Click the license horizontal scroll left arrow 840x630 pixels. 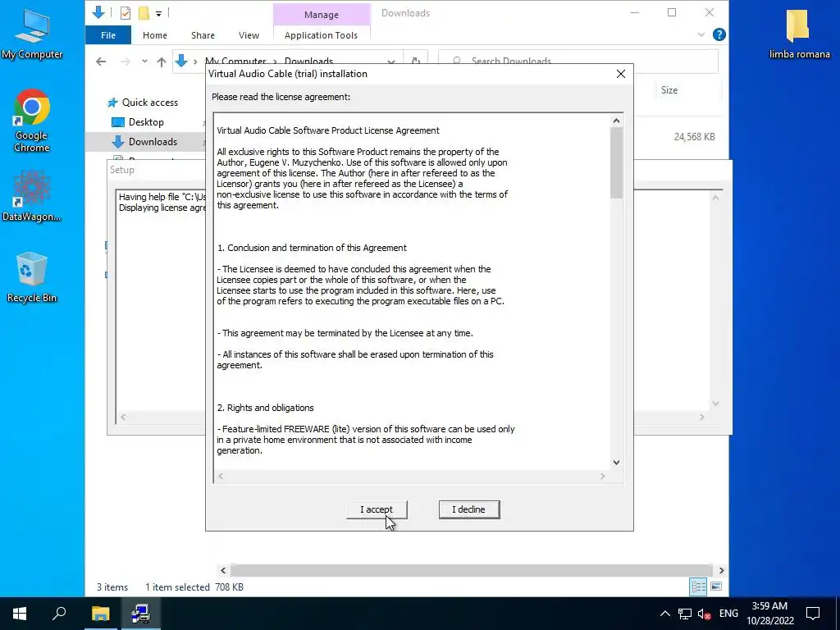tap(221, 476)
